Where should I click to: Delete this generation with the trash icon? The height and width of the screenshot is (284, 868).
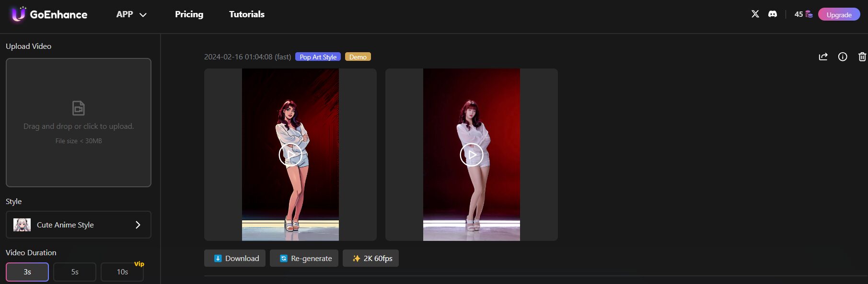coord(862,57)
